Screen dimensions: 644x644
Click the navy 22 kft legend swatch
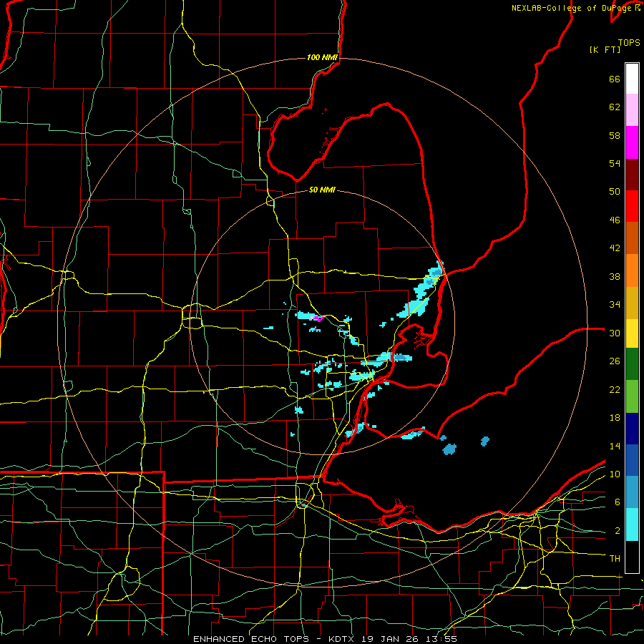(x=632, y=429)
